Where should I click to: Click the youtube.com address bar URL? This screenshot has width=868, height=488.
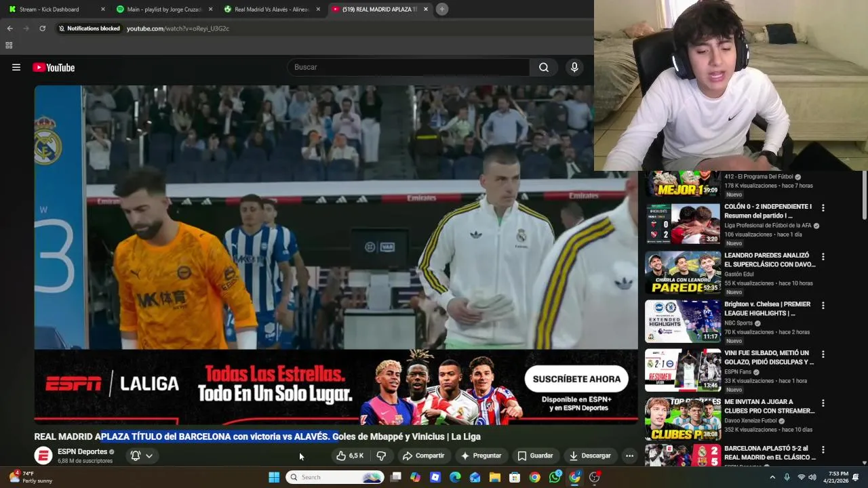tap(178, 28)
